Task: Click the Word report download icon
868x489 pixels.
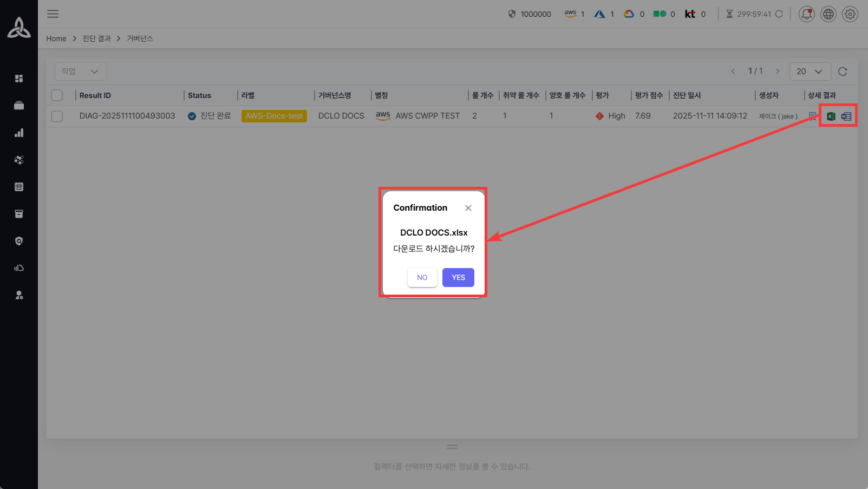Action: tap(846, 116)
